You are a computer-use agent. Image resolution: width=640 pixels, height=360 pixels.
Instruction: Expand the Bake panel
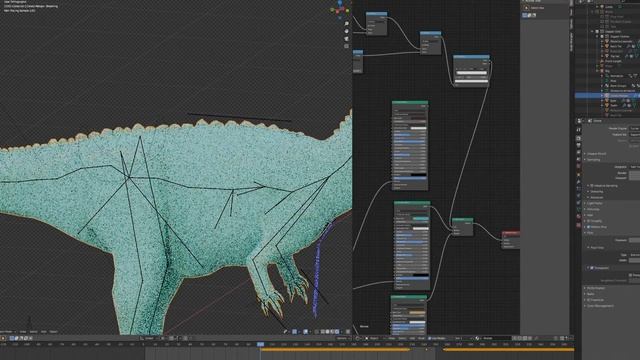click(x=591, y=294)
